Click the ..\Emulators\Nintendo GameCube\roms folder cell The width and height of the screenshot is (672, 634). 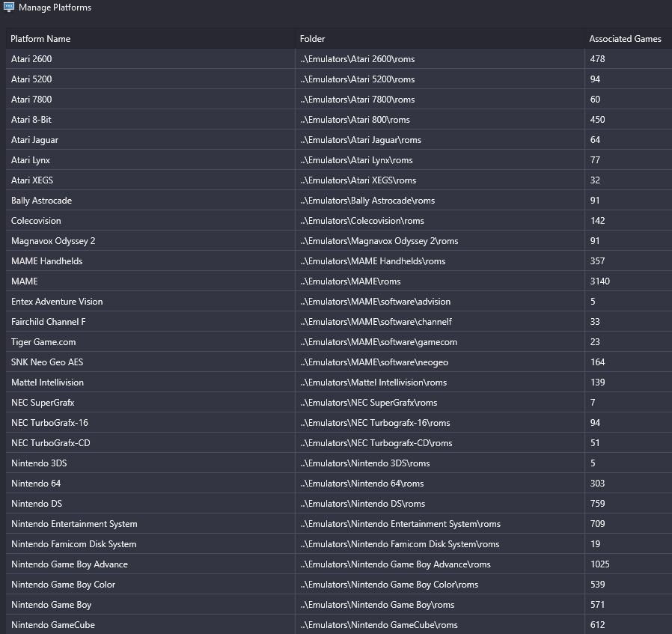(x=440, y=624)
